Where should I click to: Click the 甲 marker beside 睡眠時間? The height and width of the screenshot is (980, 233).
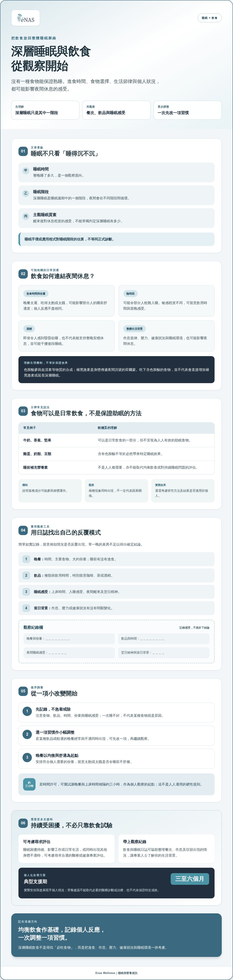[26, 170]
